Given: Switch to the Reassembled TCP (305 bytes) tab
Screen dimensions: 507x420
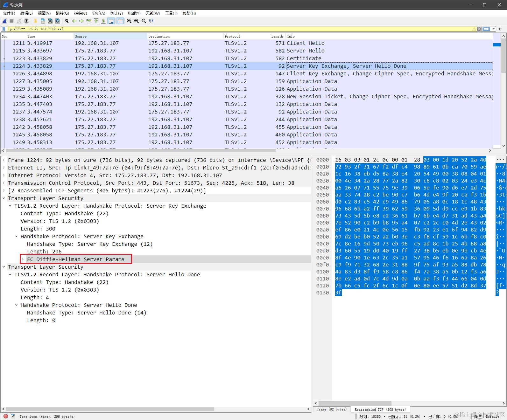Looking at the screenshot, I should 380,410.
